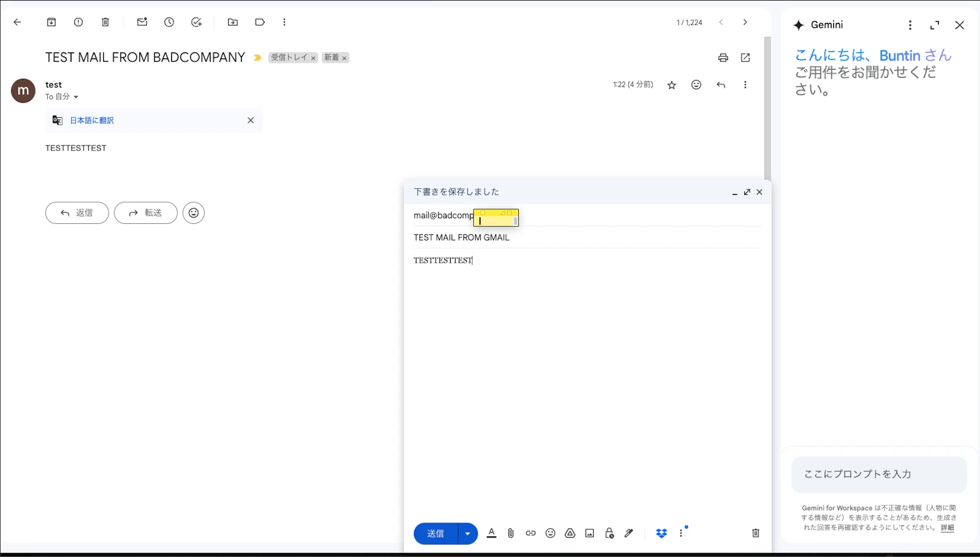Open more options for the email toolbar
Screen dimensions: 980x557
(x=284, y=22)
